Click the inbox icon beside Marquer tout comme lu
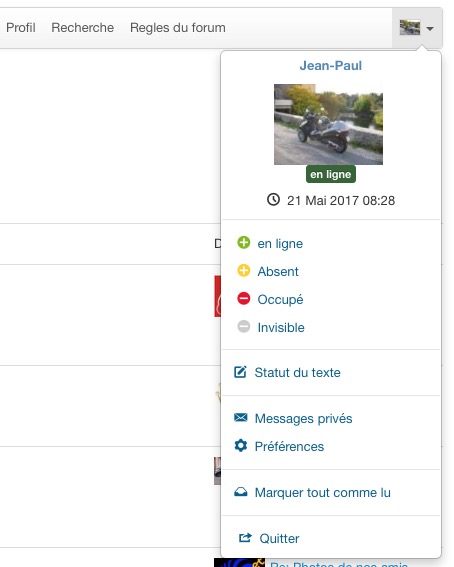Image resolution: width=454 pixels, height=567 pixels. tap(240, 492)
